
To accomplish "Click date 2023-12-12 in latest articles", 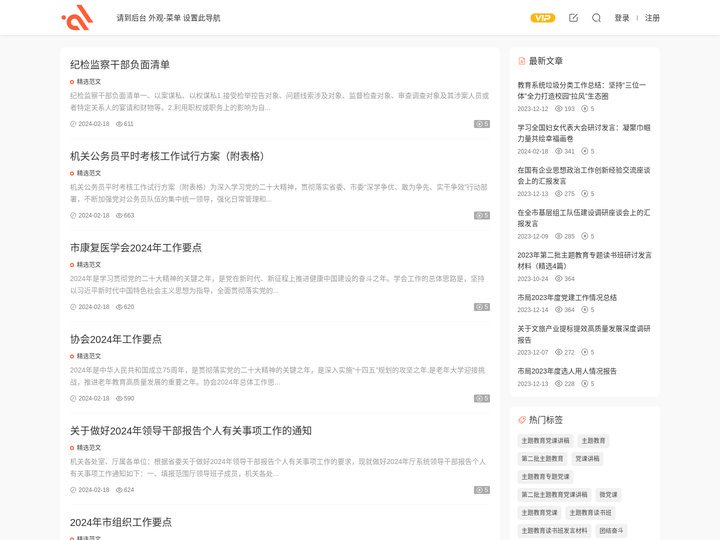I will pyautogui.click(x=533, y=109).
